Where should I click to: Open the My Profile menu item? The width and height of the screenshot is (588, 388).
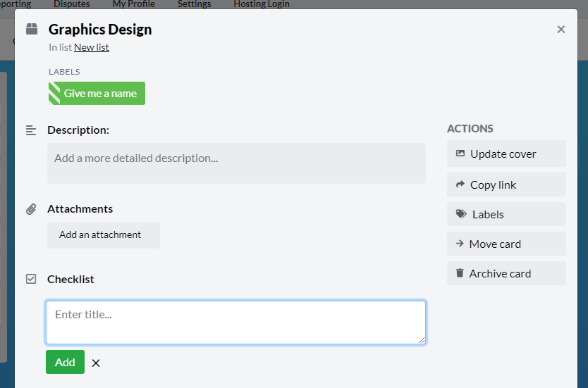134,4
